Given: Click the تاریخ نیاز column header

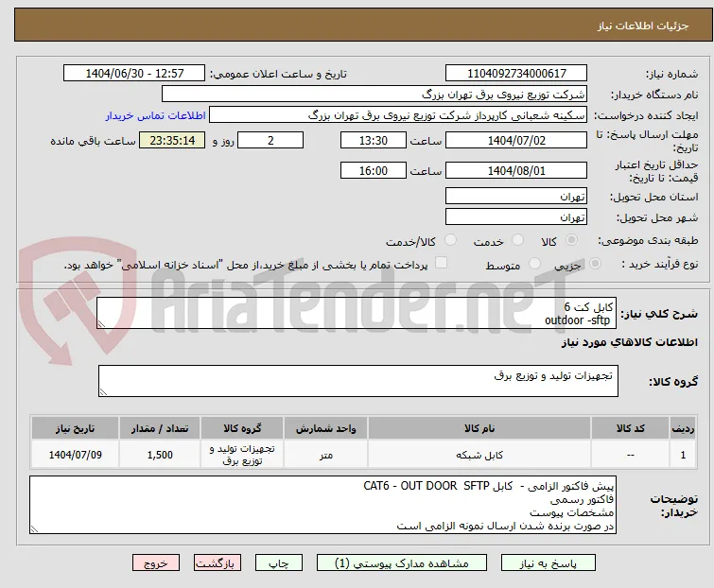Looking at the screenshot, I should (x=75, y=428).
